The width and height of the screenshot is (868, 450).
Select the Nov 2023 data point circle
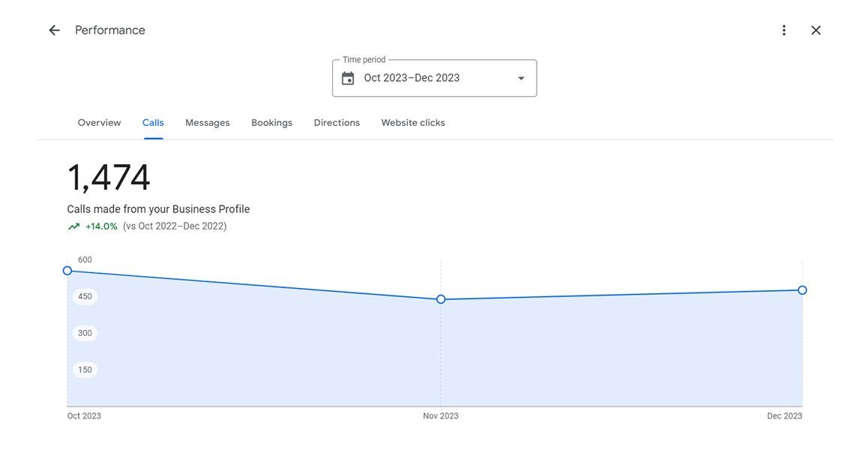[x=441, y=299]
